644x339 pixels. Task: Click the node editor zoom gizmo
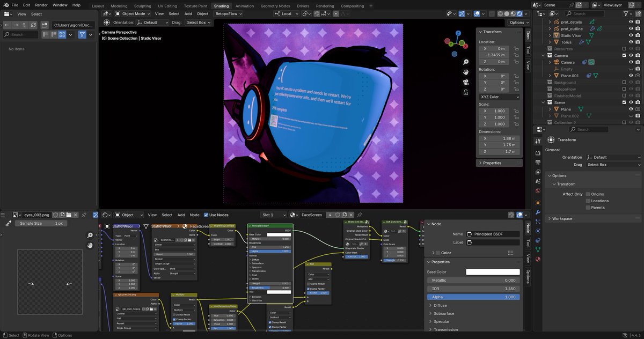[x=90, y=235]
